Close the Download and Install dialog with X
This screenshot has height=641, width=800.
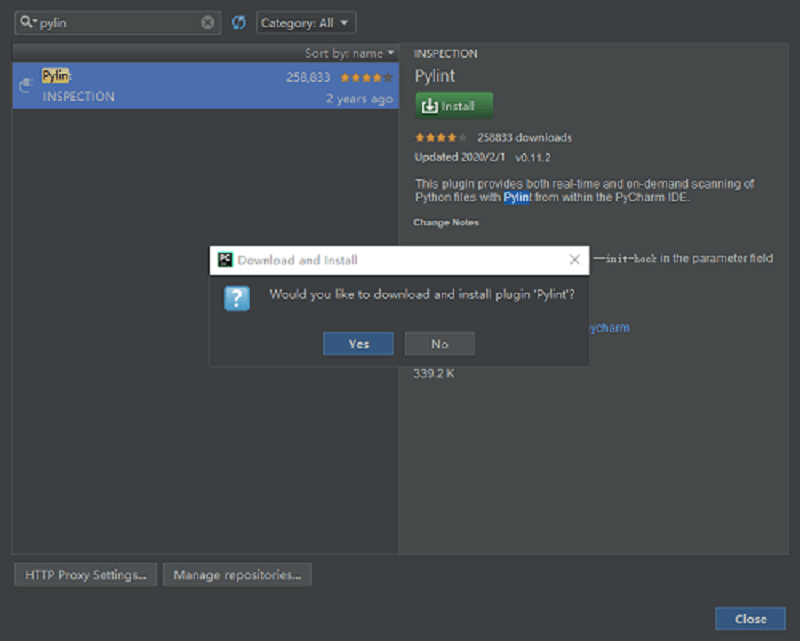click(x=574, y=260)
